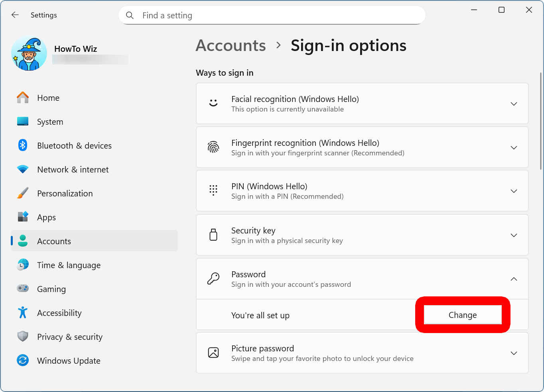Image resolution: width=544 pixels, height=392 pixels.
Task: Select the Home sidebar icon
Action: (x=23, y=98)
